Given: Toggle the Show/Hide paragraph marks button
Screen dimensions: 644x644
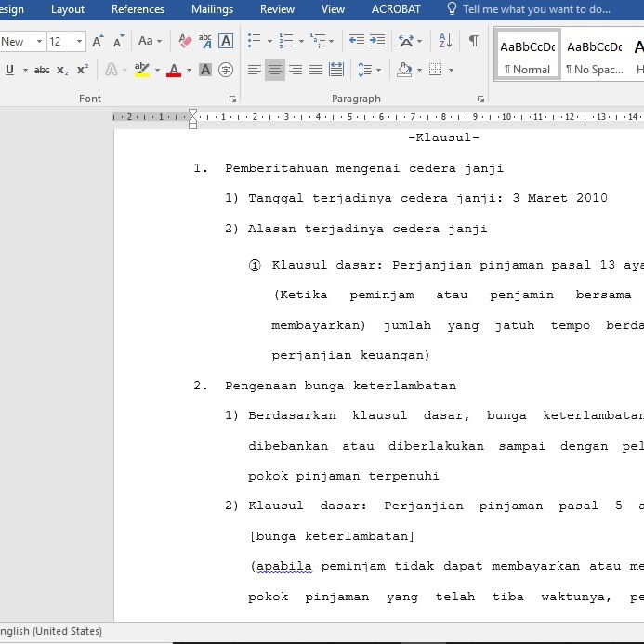Looking at the screenshot, I should point(474,41).
